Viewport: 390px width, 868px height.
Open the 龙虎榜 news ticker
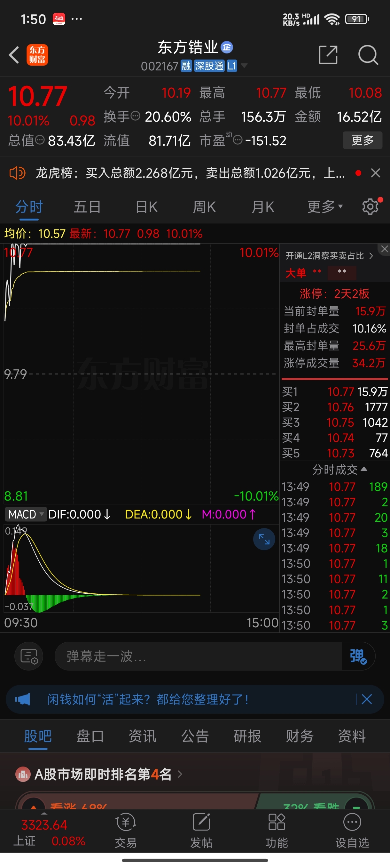point(190,173)
